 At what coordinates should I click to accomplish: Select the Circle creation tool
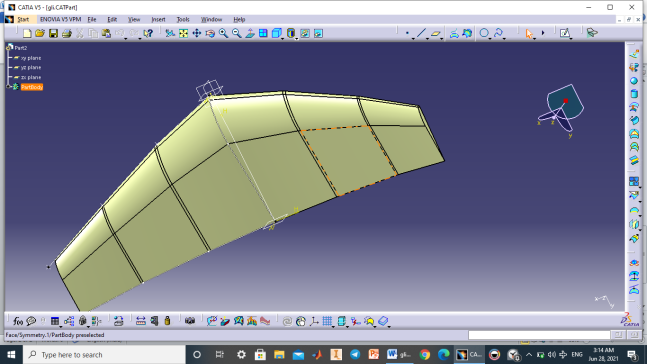click(484, 33)
